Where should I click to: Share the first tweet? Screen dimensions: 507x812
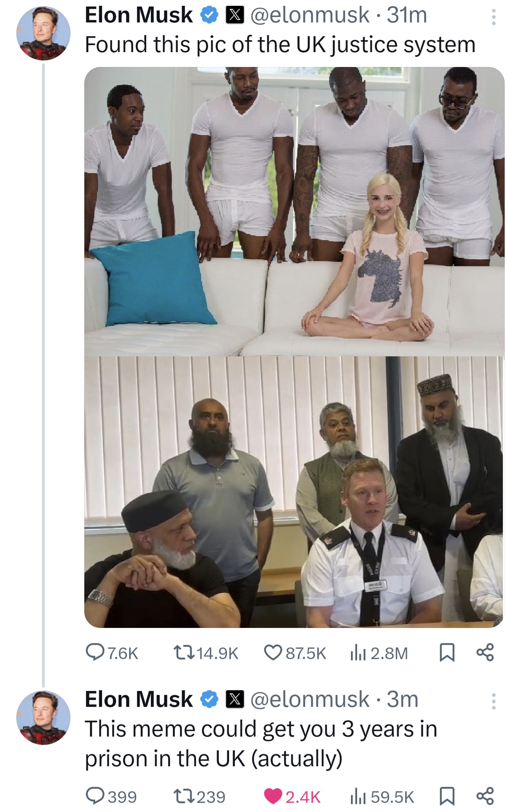coord(485,653)
